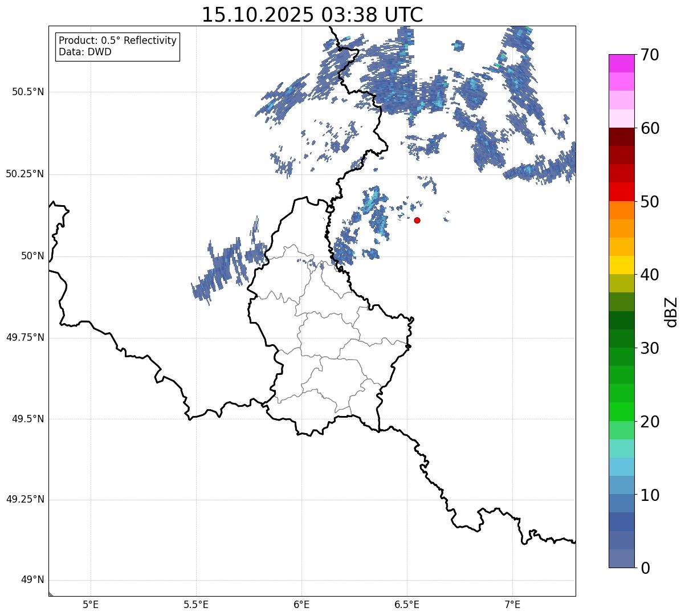Image resolution: width=685 pixels, height=616 pixels.
Task: Click the magenta top colorbar swatch
Action: point(621,63)
